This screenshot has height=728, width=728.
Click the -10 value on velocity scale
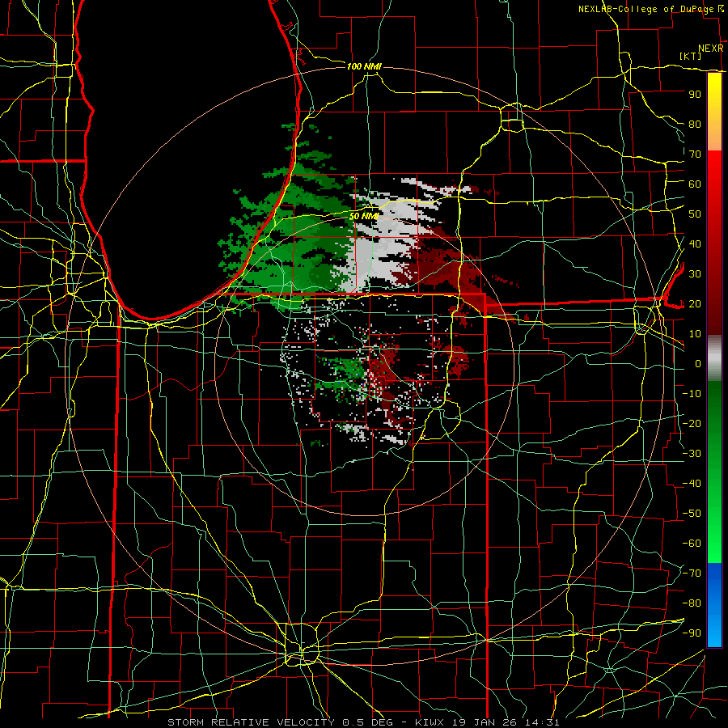(x=692, y=394)
